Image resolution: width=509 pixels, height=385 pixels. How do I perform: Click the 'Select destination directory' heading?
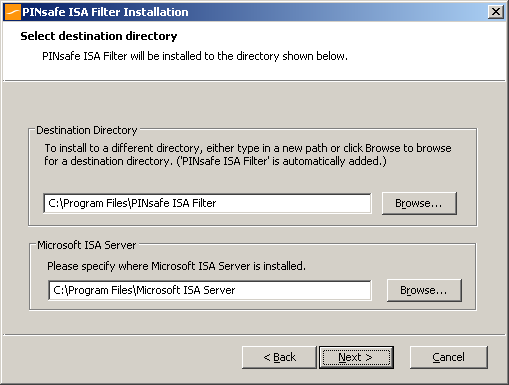click(99, 36)
